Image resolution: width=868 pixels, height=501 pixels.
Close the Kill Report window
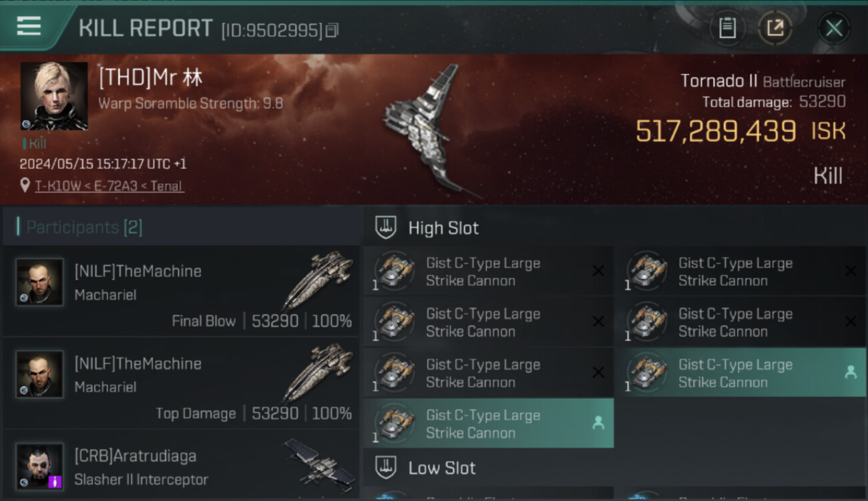834,28
